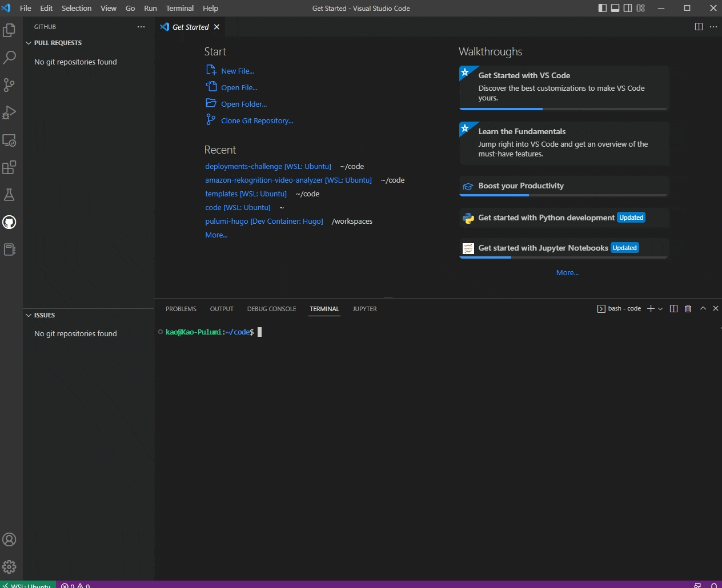
Task: Open the Edit menu
Action: 46,8
